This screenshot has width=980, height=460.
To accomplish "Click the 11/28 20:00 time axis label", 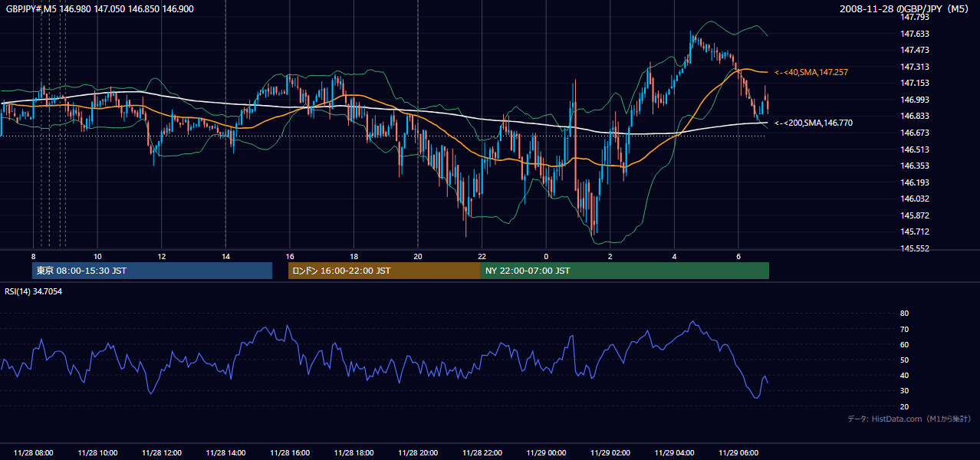I will [x=418, y=453].
